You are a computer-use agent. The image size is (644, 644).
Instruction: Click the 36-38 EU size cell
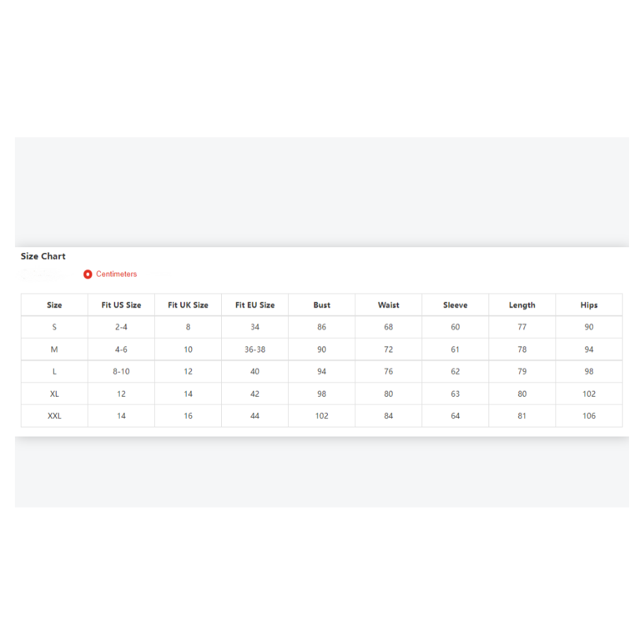click(255, 349)
